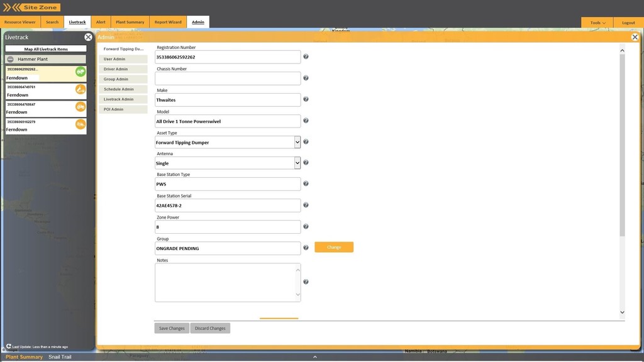Image resolution: width=644 pixels, height=362 pixels.
Task: Click the orange vehicle icon for 353386064749761
Action: click(80, 89)
